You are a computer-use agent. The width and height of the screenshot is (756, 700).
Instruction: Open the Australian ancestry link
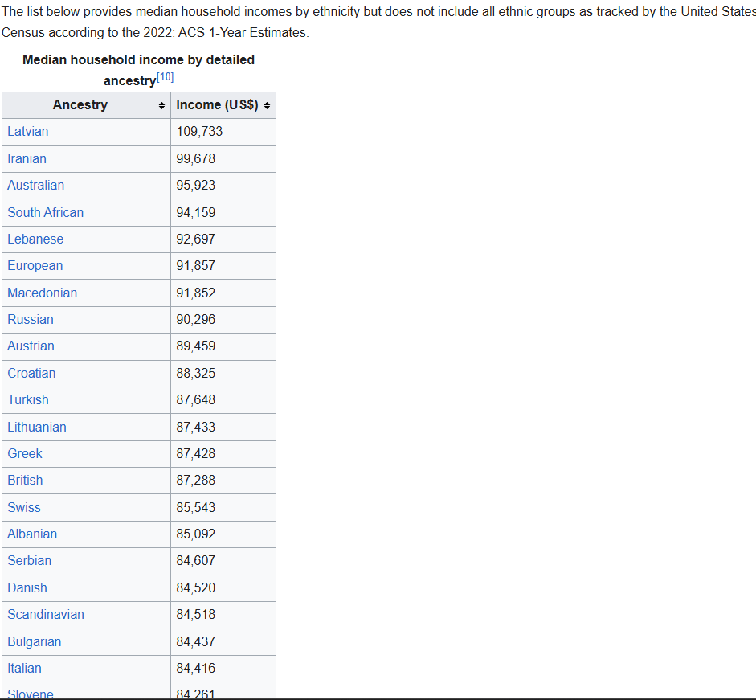(x=35, y=186)
